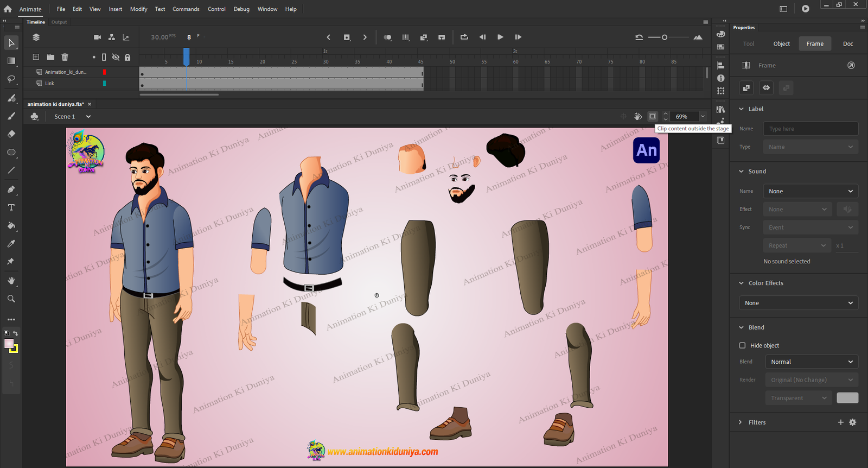Click the fill color swatch
This screenshot has width=868, height=468.
click(x=9, y=344)
